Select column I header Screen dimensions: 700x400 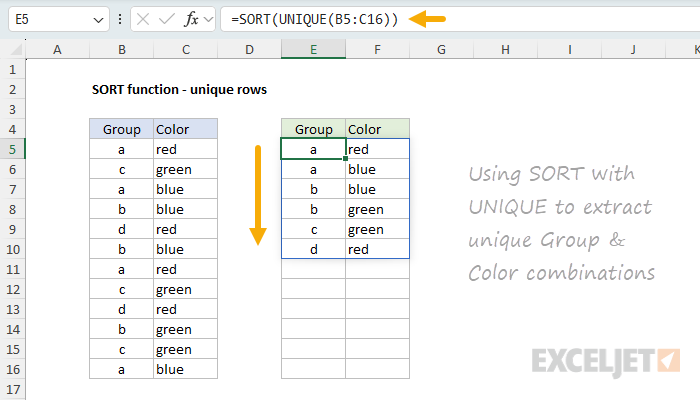[570, 49]
